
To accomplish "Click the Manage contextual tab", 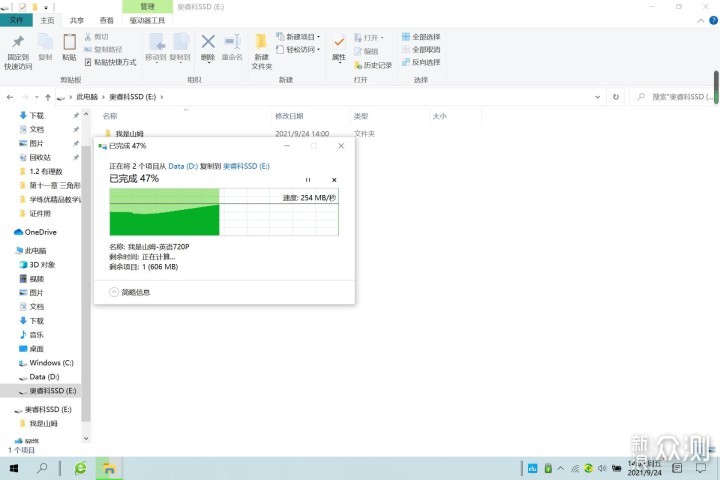I will pos(147,6).
